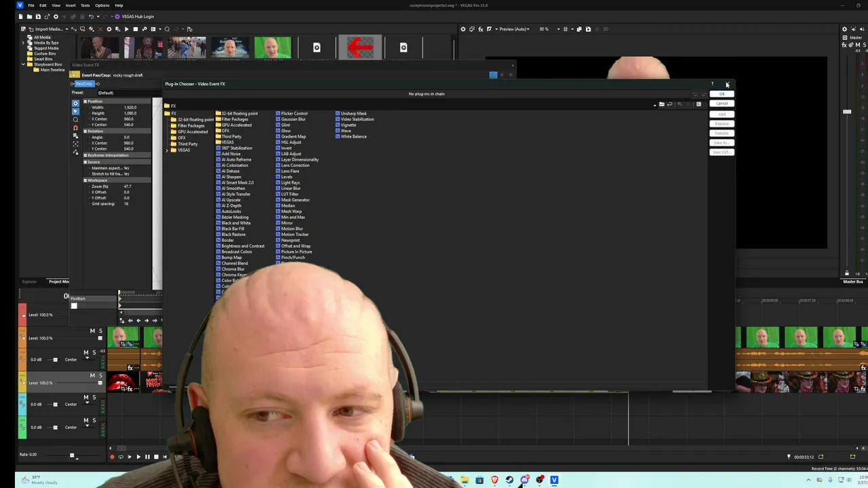Click the timeline Record button
Screen dimensions: 868x488
coord(112,457)
